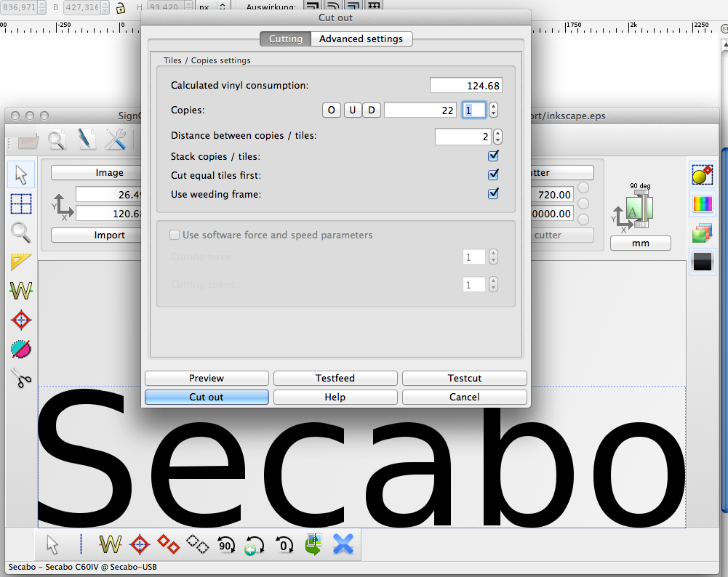The height and width of the screenshot is (577, 728).
Task: Click the O copies button
Action: [332, 110]
